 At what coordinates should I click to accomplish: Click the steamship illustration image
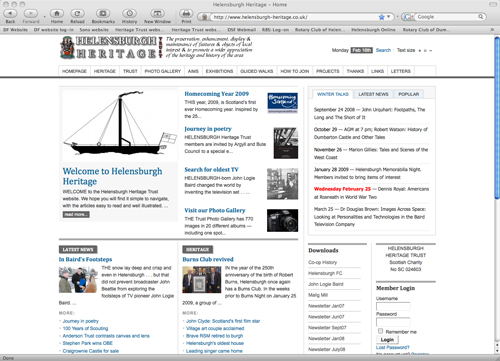click(x=120, y=125)
